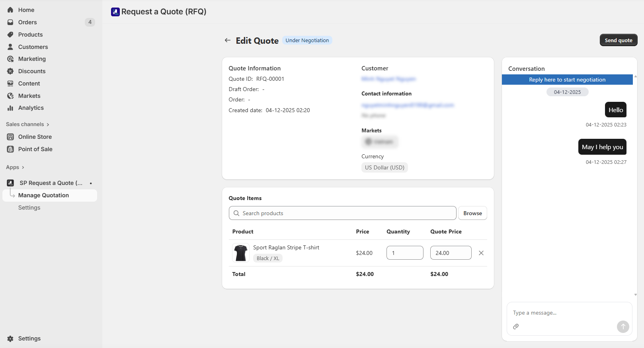
Task: Click the send message arrow button
Action: 623,327
